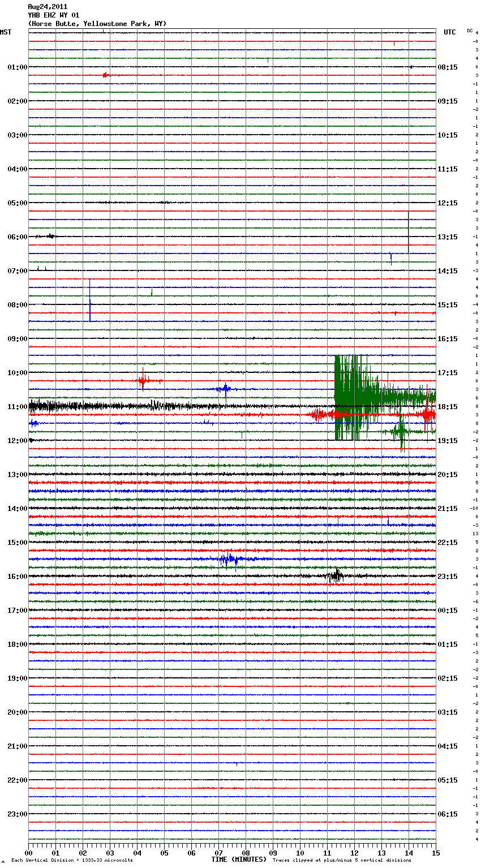Click minute tick label 09 on bottom axis
This screenshot has height=868, width=481.
click(x=273, y=853)
